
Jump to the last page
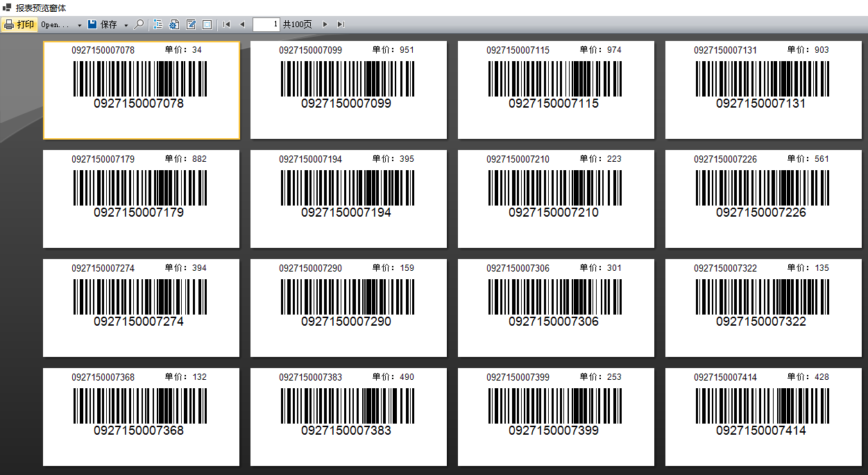pos(341,24)
